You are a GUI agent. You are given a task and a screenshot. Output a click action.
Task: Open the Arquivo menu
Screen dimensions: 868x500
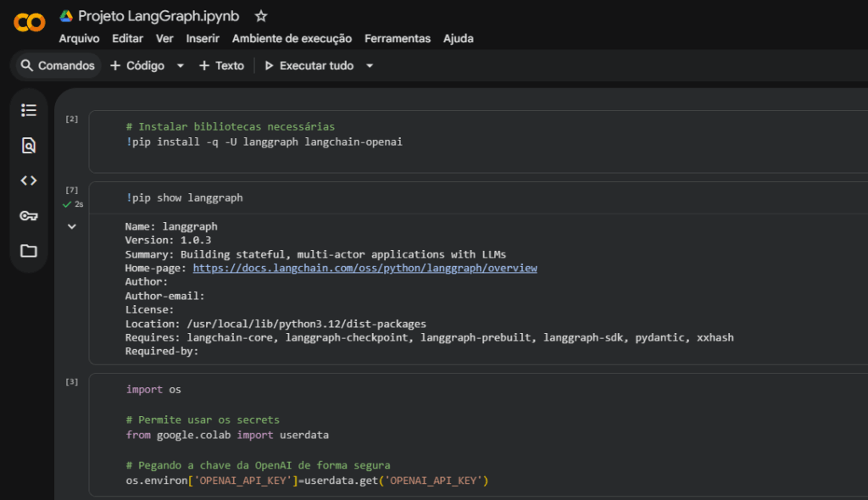79,38
